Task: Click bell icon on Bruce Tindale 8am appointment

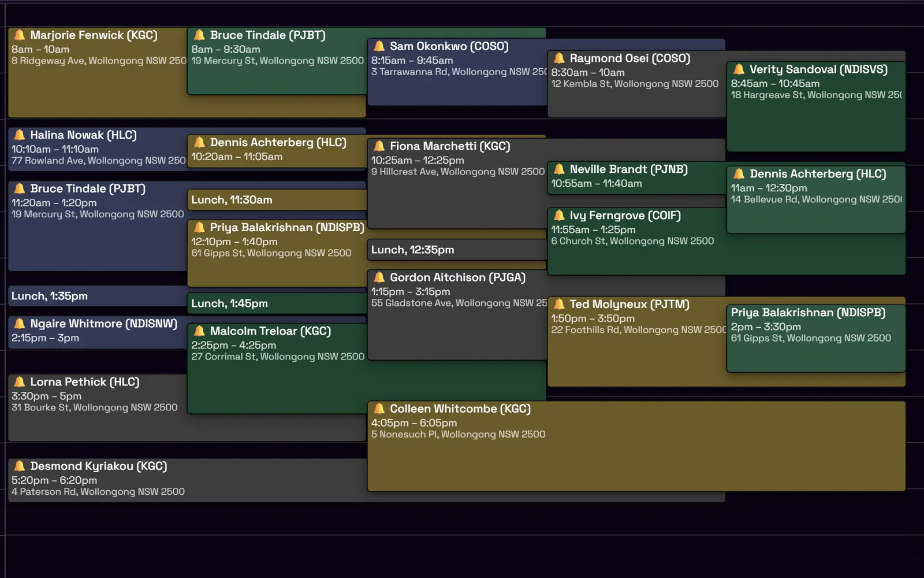Action: point(199,35)
